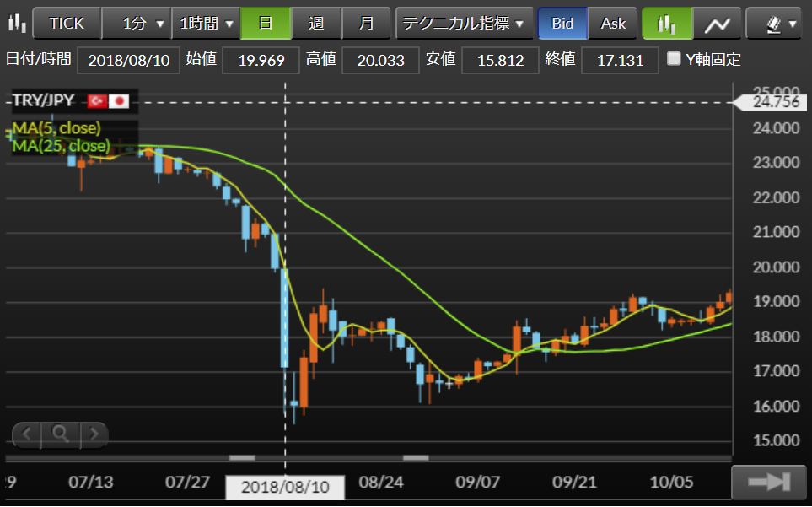812x507 pixels.
Task: Click the 20.000 price axis label
Action: (x=776, y=267)
